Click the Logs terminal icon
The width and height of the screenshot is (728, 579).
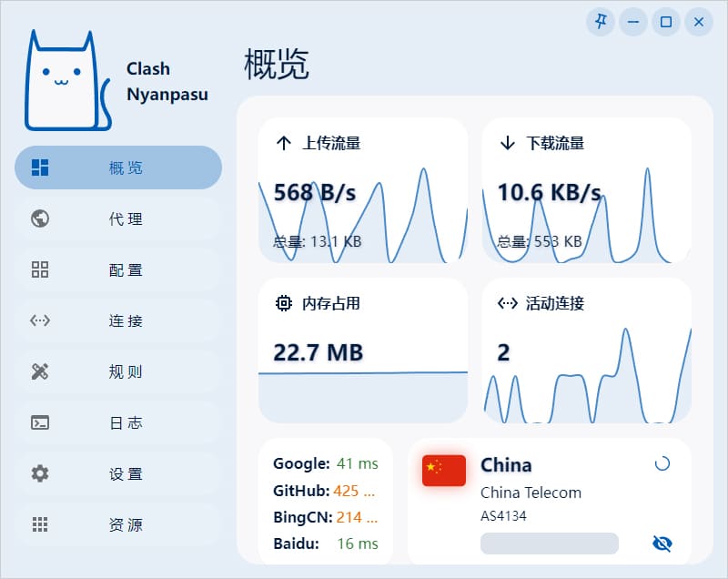[40, 422]
